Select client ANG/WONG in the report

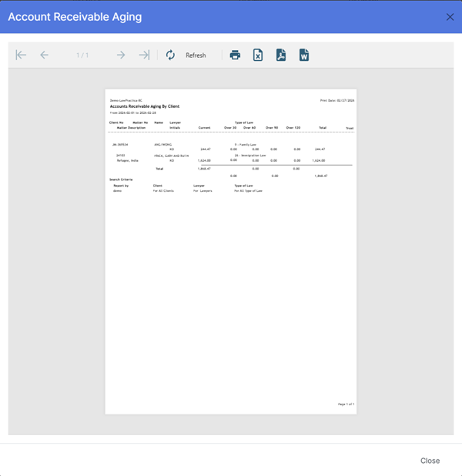point(163,144)
